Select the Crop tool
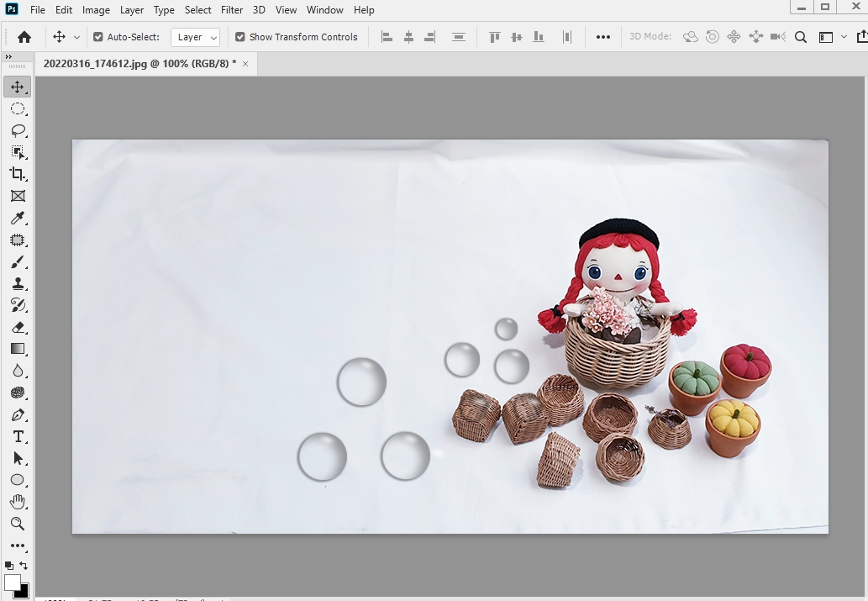Viewport: 868px width, 601px height. click(x=17, y=174)
